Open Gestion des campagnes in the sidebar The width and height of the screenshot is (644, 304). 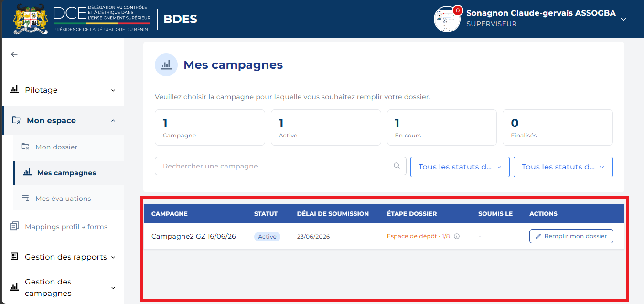63,287
